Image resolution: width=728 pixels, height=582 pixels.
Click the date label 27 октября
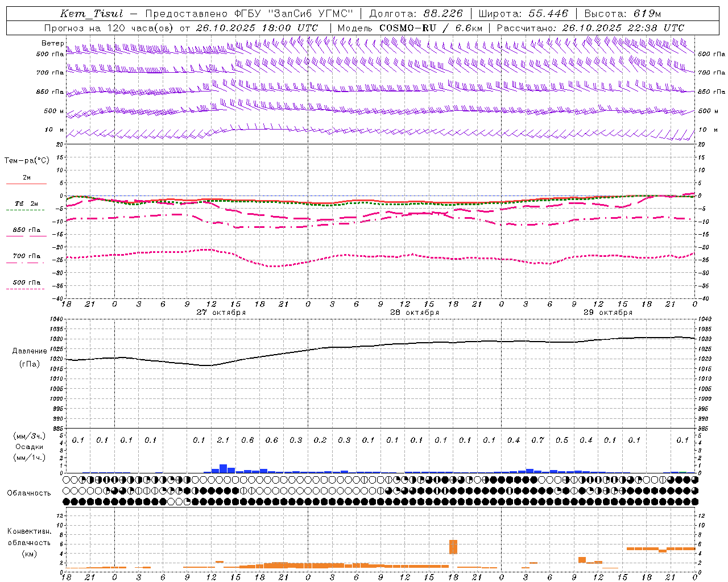click(x=221, y=312)
